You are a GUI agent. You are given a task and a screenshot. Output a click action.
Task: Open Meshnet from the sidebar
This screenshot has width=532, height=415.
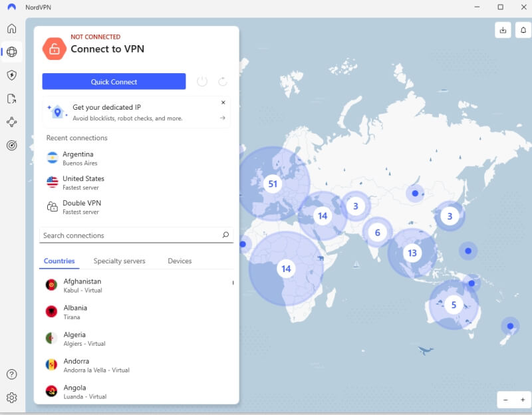point(12,122)
